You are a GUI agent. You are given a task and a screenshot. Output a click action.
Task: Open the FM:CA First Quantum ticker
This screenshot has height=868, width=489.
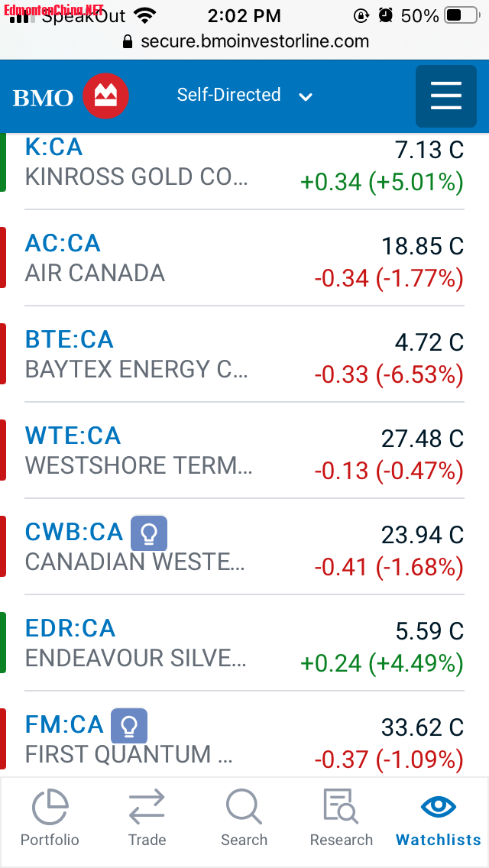click(64, 725)
